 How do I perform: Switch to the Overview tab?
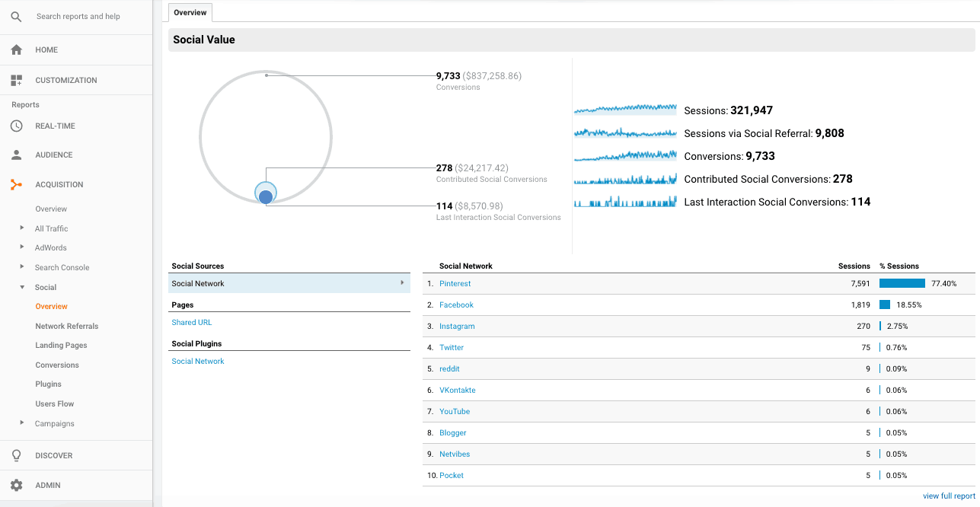pos(189,12)
